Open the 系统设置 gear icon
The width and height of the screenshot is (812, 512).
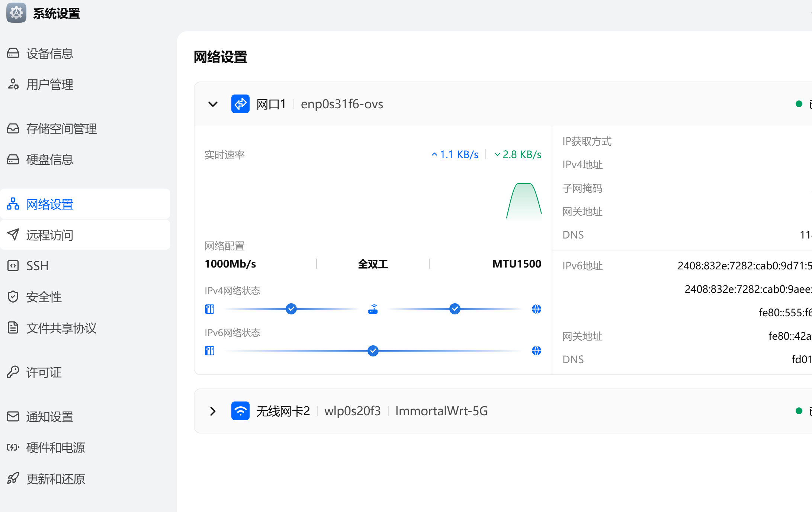[16, 13]
